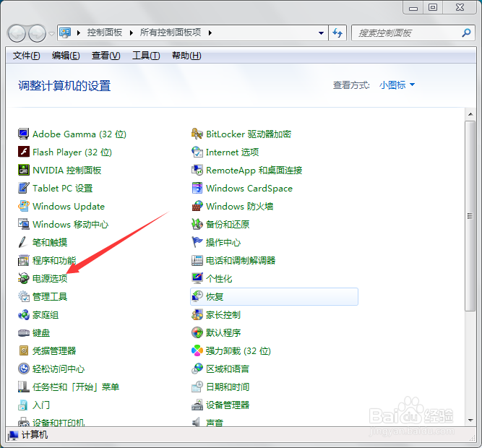Click the scrollbar up arrow
The width and height of the screenshot is (482, 448).
click(470, 114)
